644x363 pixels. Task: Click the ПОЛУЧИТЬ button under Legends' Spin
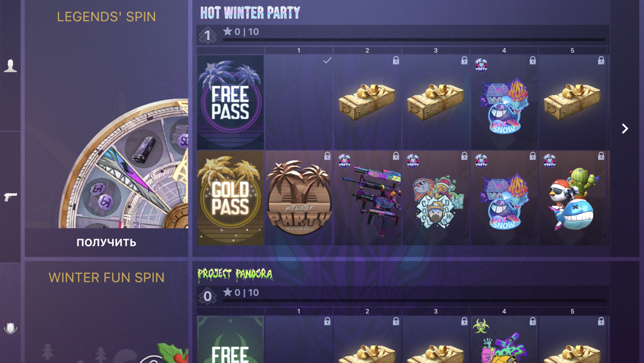pos(106,242)
